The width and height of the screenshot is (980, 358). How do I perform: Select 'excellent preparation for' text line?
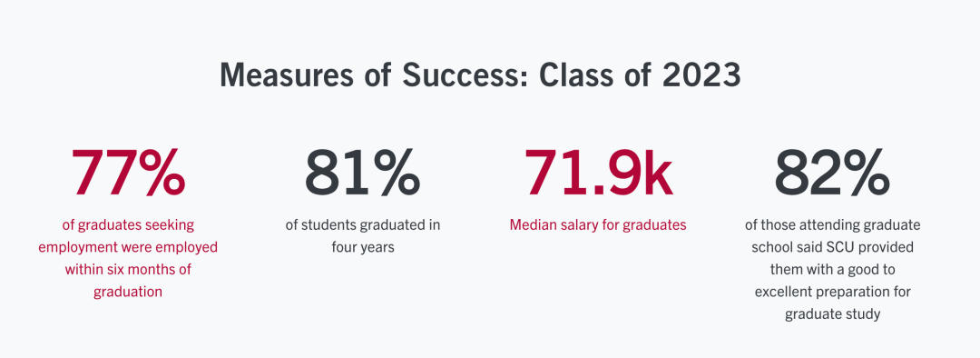click(832, 293)
